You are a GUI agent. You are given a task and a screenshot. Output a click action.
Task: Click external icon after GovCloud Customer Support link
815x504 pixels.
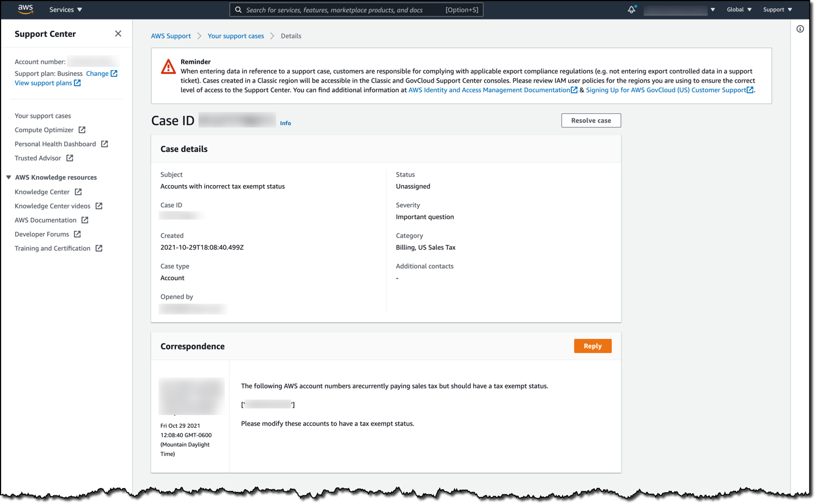tap(750, 90)
